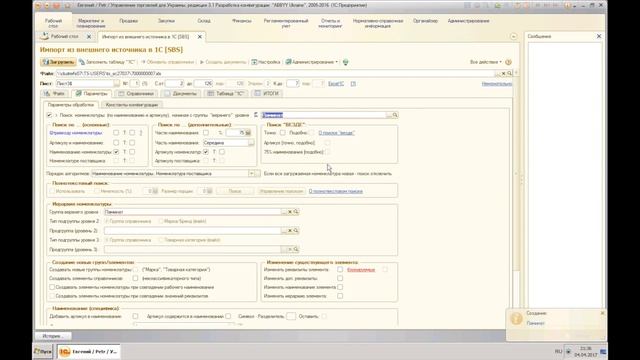This screenshot has height=360, width=640.
Task: Click the orange help question icon
Action: point(508,62)
